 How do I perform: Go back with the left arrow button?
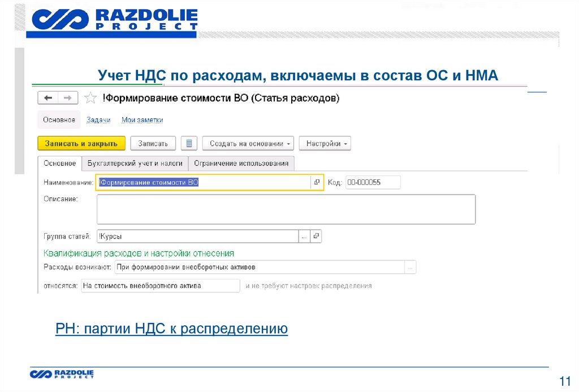[48, 98]
